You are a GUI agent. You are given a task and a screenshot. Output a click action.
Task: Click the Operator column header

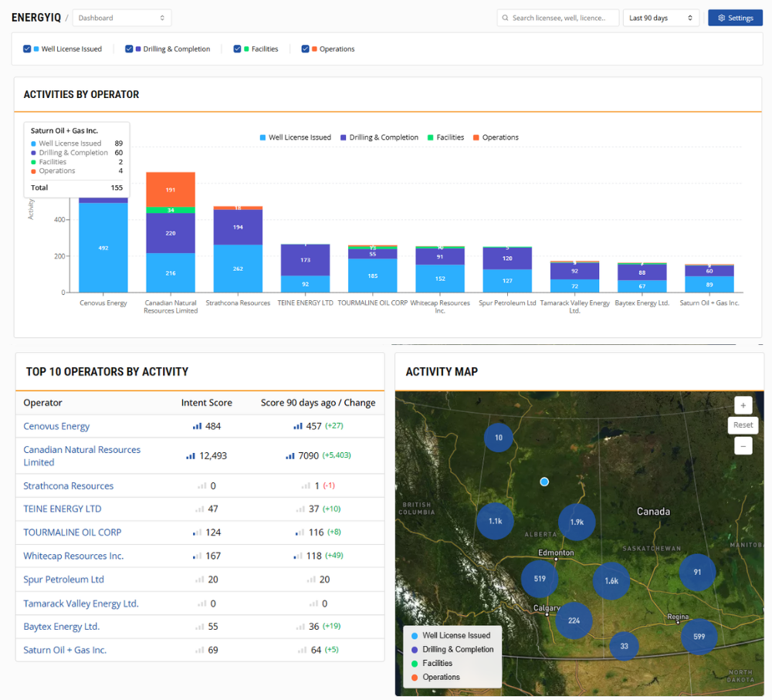tap(42, 403)
